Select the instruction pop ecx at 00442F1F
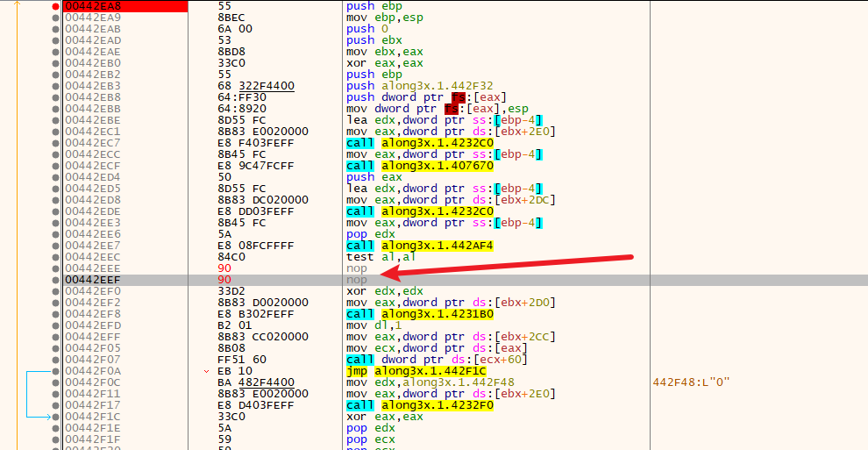This screenshot has width=868, height=450. pyautogui.click(x=370, y=439)
